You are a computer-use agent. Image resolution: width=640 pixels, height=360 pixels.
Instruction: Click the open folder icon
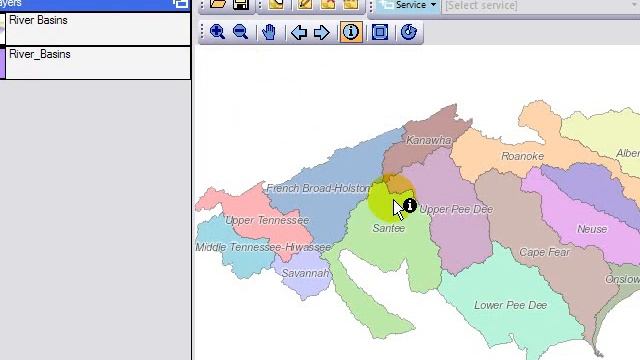218,4
